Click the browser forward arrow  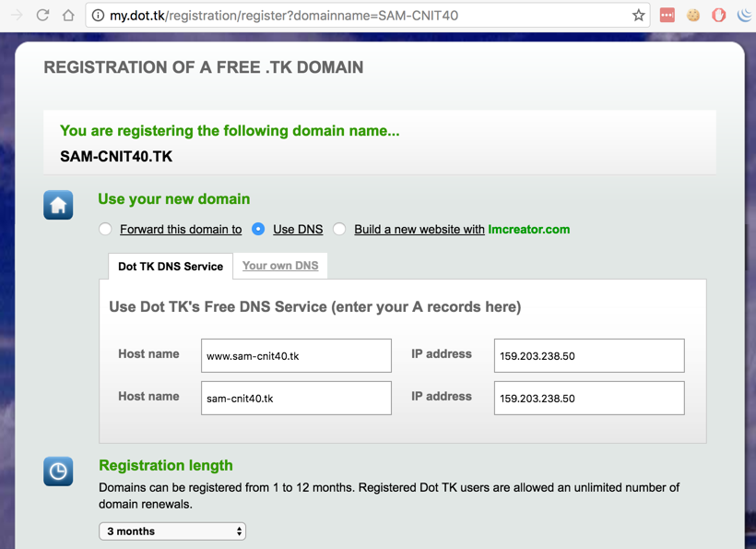coord(17,16)
